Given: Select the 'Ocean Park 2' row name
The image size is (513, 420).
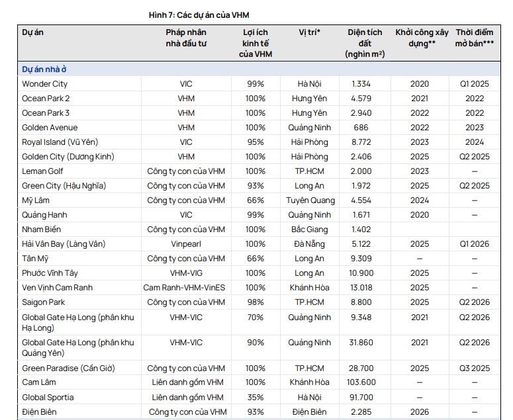Looking at the screenshot, I should click(46, 99).
